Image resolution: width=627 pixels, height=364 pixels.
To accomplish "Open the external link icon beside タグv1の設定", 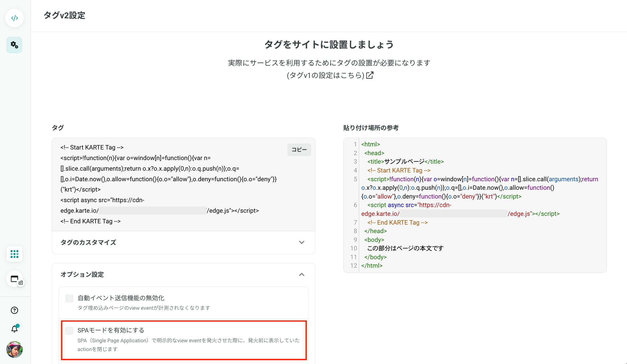I will point(370,75).
